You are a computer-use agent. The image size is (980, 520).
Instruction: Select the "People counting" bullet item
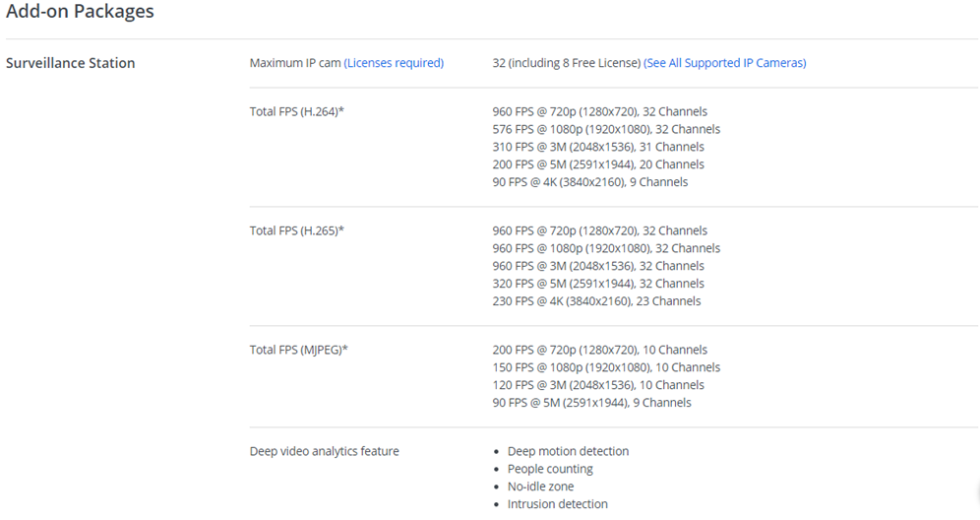(550, 469)
